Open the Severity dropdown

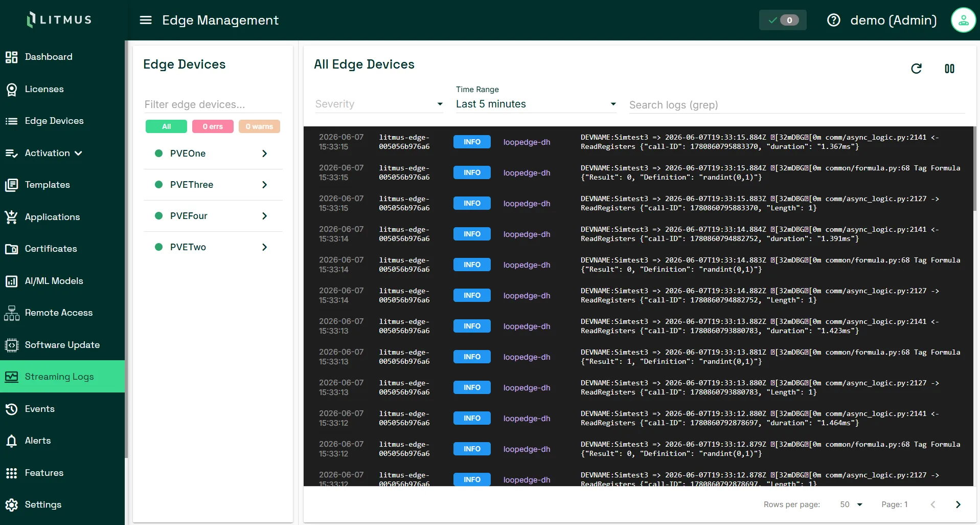click(x=379, y=104)
